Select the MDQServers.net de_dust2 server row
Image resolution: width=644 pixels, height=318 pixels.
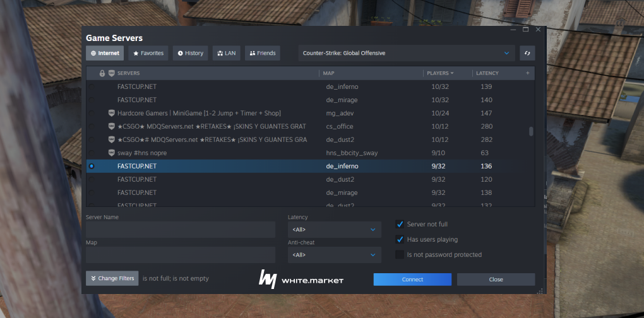point(310,139)
